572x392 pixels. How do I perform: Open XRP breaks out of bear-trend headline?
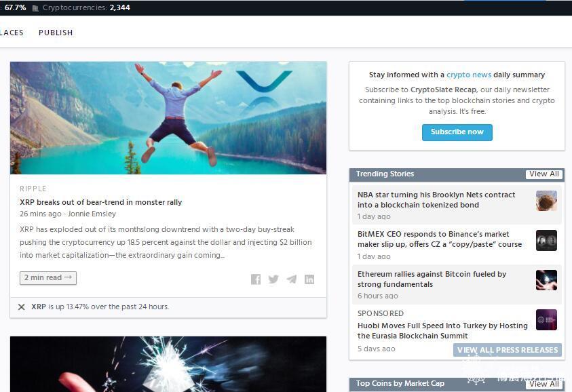pyautogui.click(x=100, y=202)
